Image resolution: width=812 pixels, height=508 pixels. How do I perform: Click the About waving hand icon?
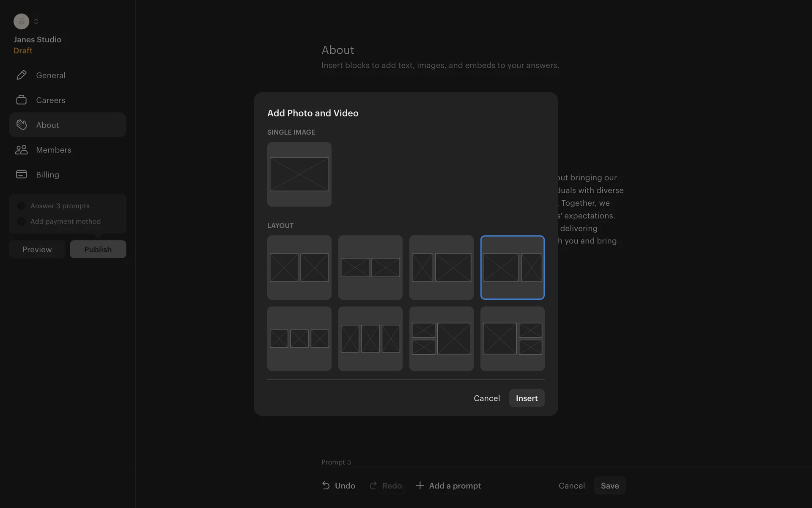pyautogui.click(x=22, y=125)
